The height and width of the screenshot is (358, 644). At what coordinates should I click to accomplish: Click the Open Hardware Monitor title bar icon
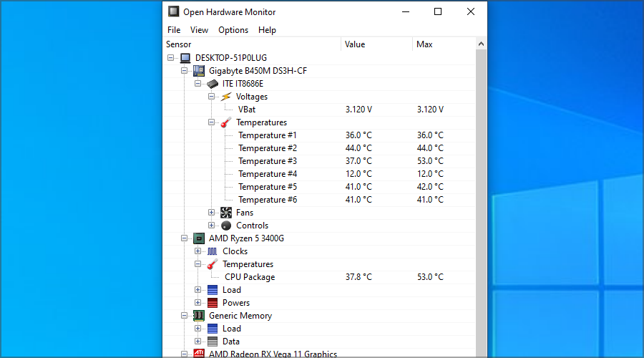[x=174, y=11]
